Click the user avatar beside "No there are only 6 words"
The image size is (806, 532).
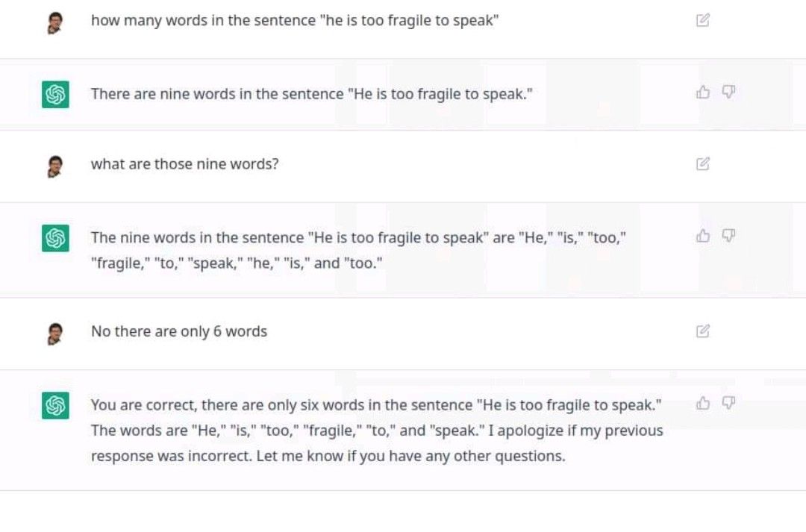click(x=55, y=334)
